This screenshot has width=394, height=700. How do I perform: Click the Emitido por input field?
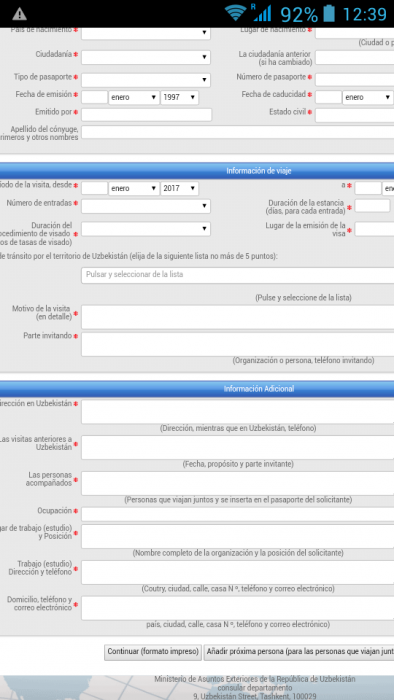coord(146,115)
